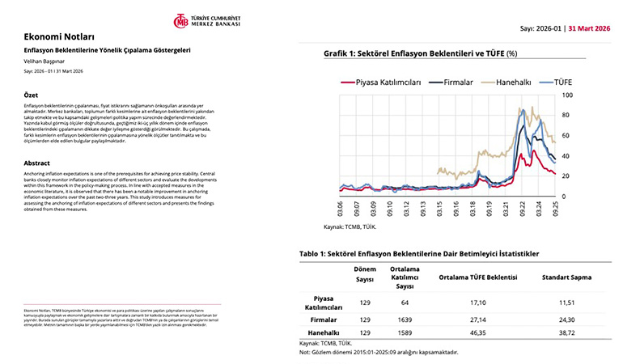Click the Dönem Sayısı column header
This screenshot has height=364, width=623.
point(365,274)
